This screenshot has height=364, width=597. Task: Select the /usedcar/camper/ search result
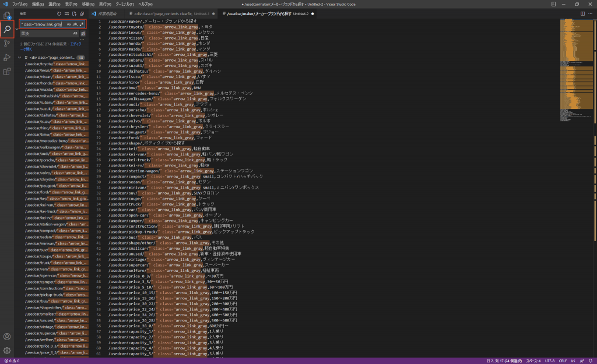click(x=57, y=282)
